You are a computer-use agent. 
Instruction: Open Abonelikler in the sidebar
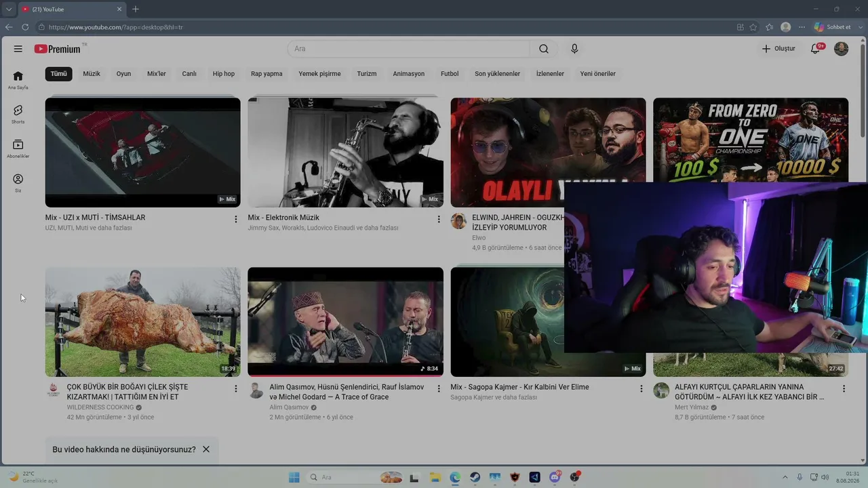pos(18,148)
